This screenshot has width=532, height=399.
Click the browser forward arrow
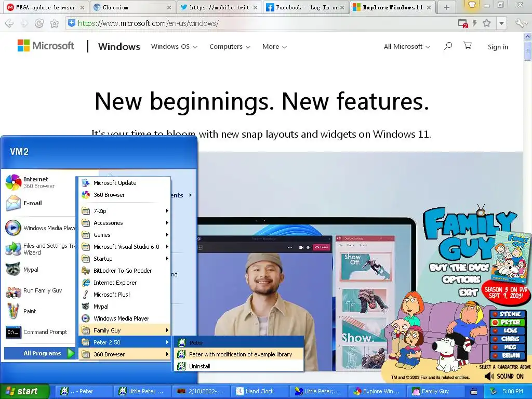click(24, 23)
